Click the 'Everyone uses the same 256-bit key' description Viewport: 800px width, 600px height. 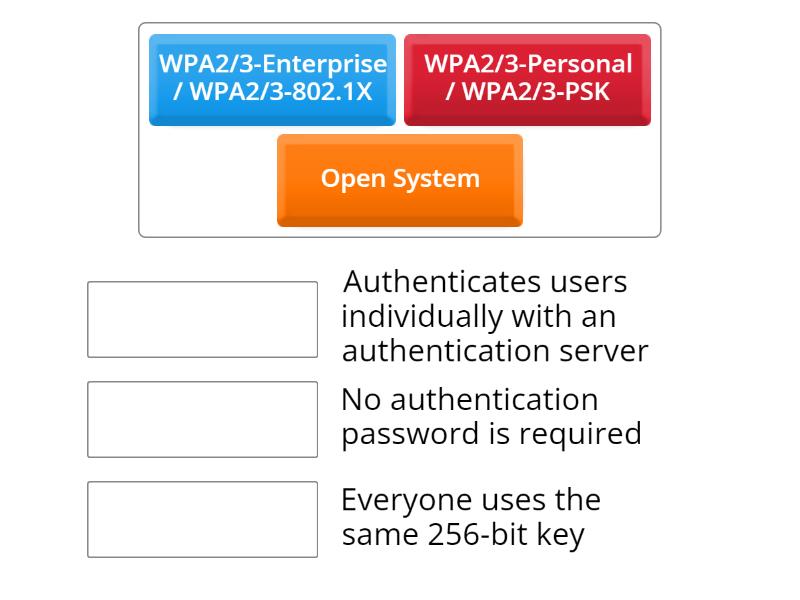pyautogui.click(x=470, y=516)
